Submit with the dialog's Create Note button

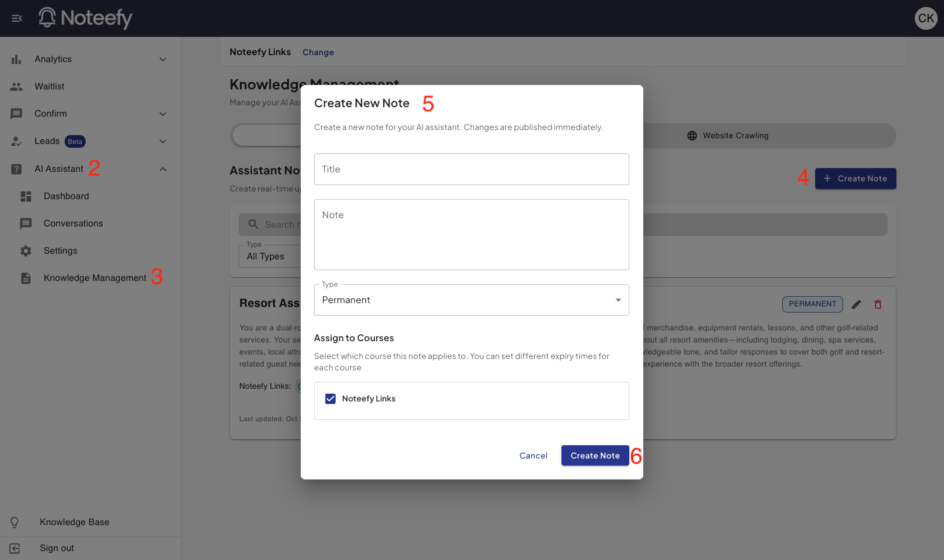click(x=594, y=455)
